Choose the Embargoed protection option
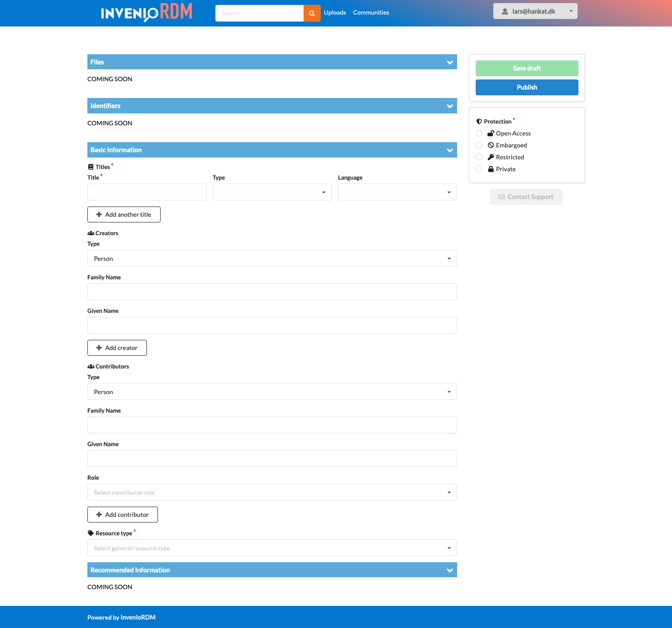 (479, 145)
